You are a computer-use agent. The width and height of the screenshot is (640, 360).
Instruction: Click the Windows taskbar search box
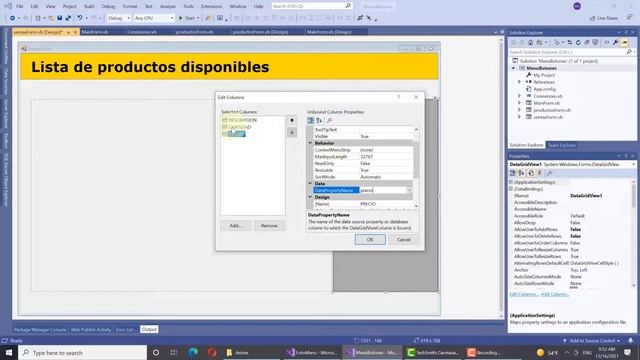82,353
